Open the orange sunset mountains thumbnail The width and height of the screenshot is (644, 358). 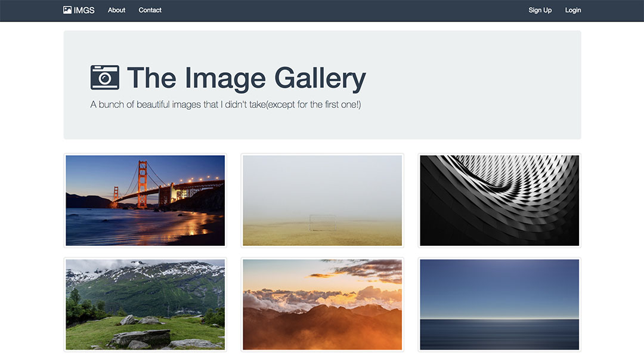[322, 304]
